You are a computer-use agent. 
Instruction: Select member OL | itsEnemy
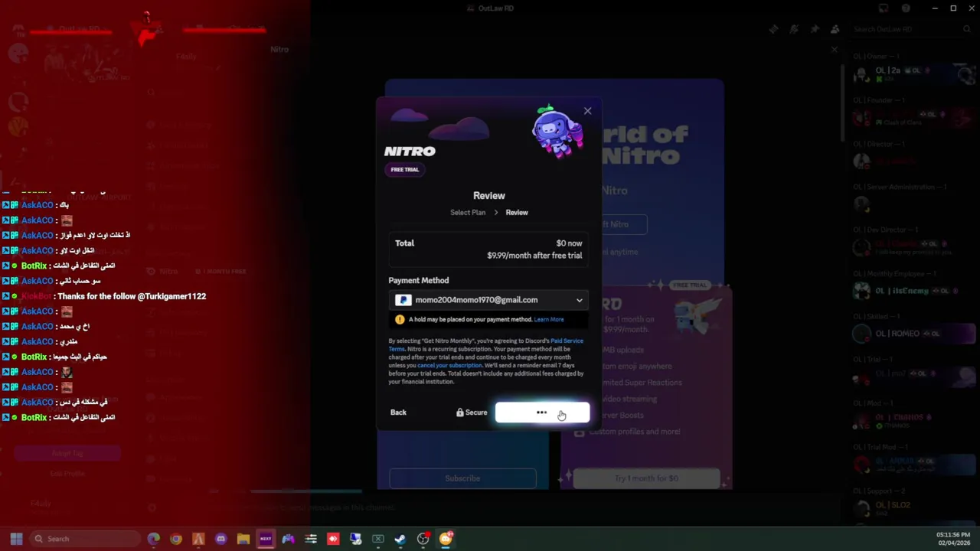(x=911, y=291)
